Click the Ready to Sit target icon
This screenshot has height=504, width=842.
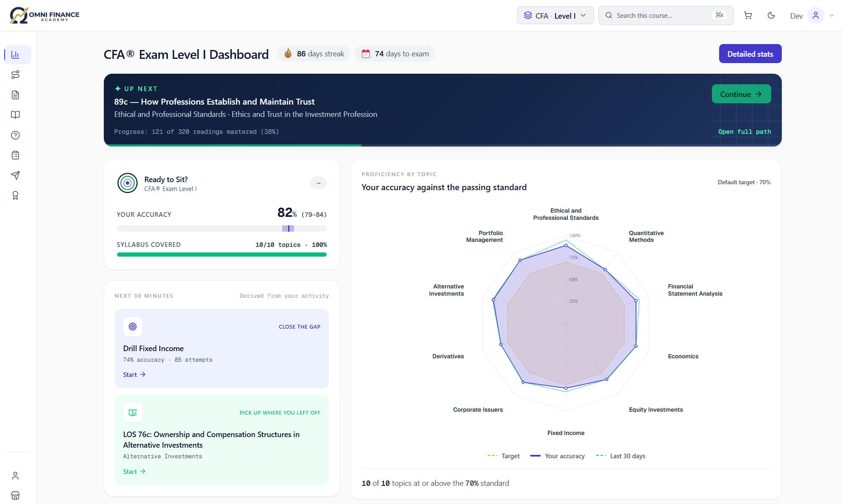pyautogui.click(x=128, y=183)
